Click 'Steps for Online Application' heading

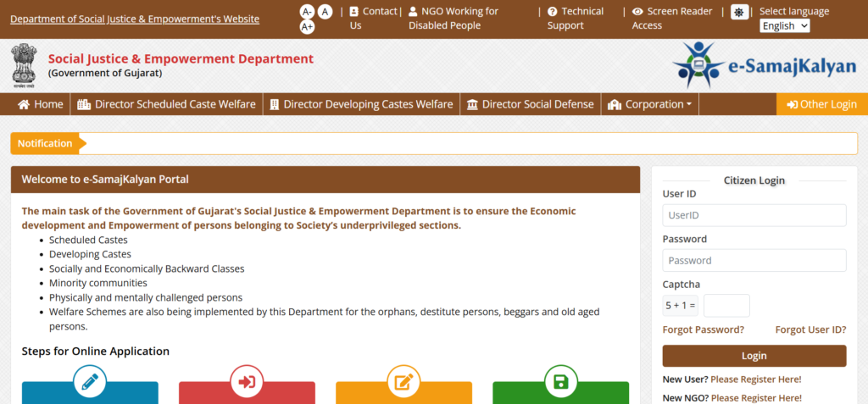(x=95, y=351)
